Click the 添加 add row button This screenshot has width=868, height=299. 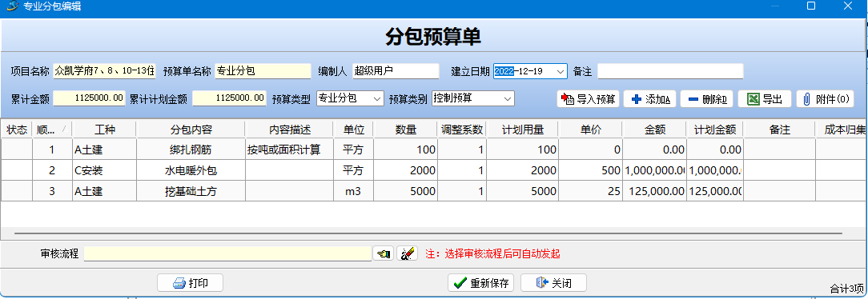[x=650, y=99]
